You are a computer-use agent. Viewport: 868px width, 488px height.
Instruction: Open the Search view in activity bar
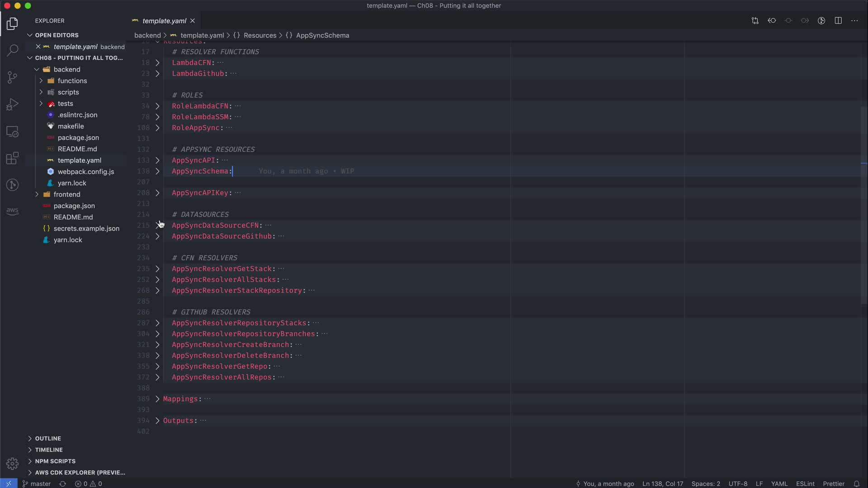[x=12, y=50]
